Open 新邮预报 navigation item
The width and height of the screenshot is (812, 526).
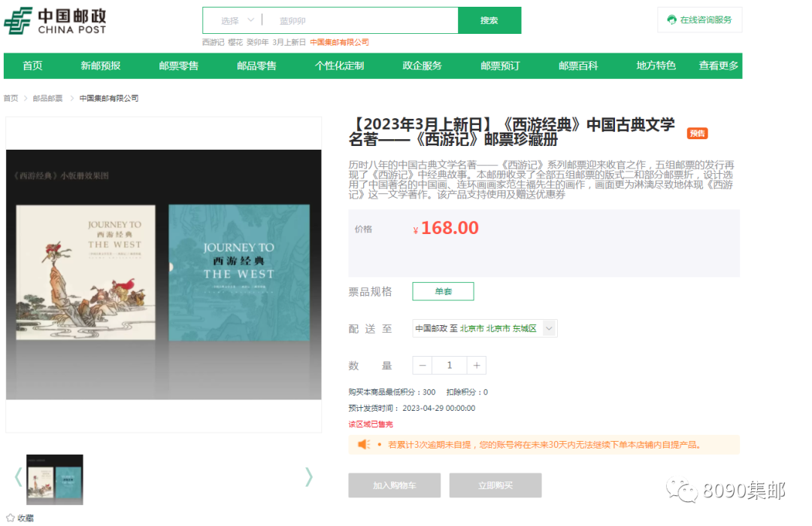pos(101,65)
